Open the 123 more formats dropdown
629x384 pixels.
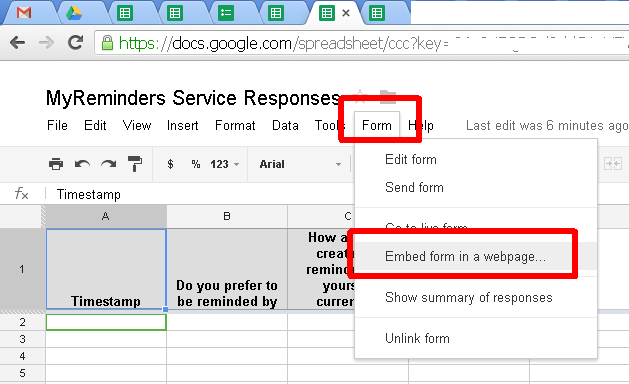[225, 164]
